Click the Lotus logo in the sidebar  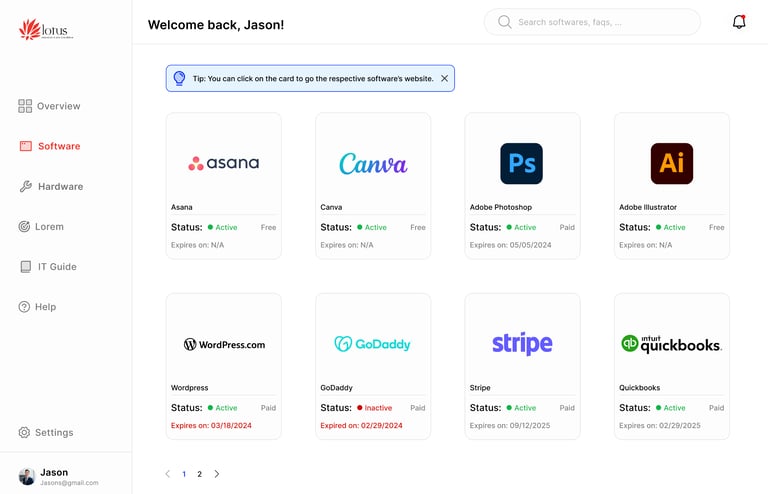coord(46,29)
